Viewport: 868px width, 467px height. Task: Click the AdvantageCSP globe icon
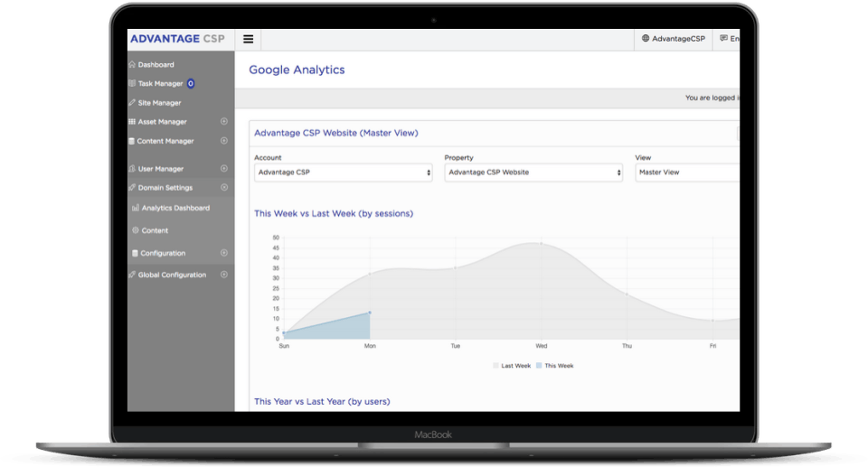point(646,39)
